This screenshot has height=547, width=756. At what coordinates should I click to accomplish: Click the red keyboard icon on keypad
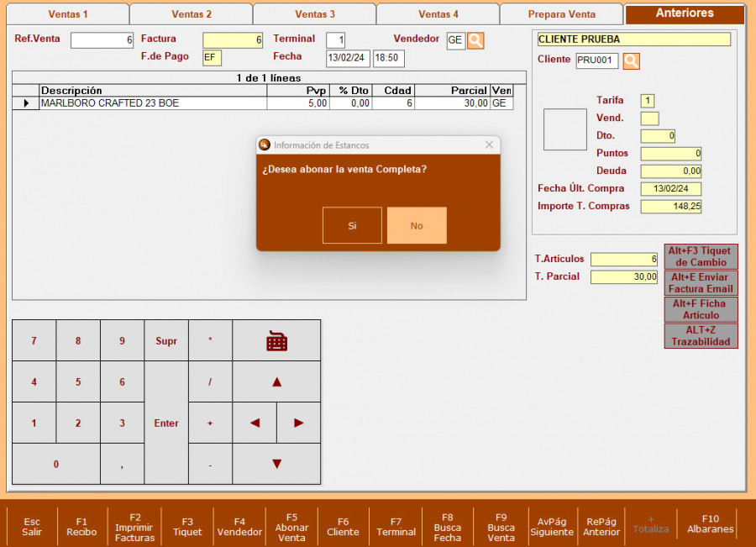(276, 340)
